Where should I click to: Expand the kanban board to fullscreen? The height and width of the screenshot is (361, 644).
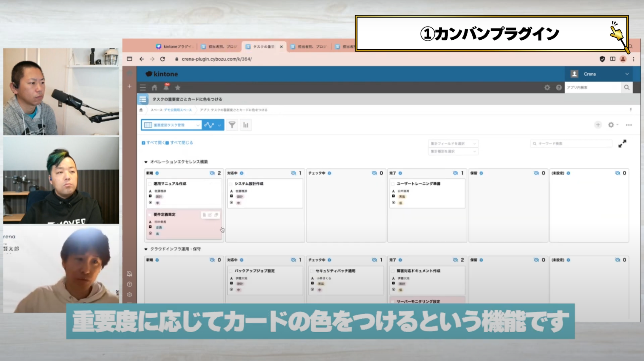click(622, 144)
